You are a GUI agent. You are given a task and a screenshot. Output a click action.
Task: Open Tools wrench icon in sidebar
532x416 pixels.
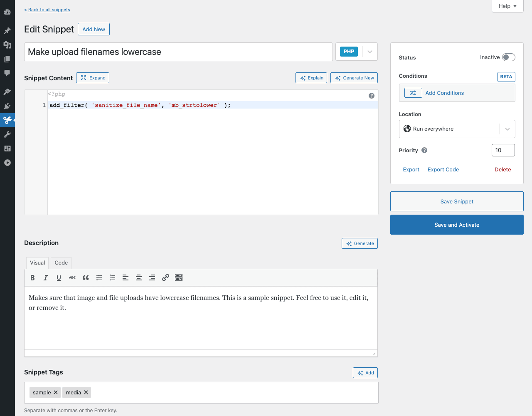tap(7, 134)
